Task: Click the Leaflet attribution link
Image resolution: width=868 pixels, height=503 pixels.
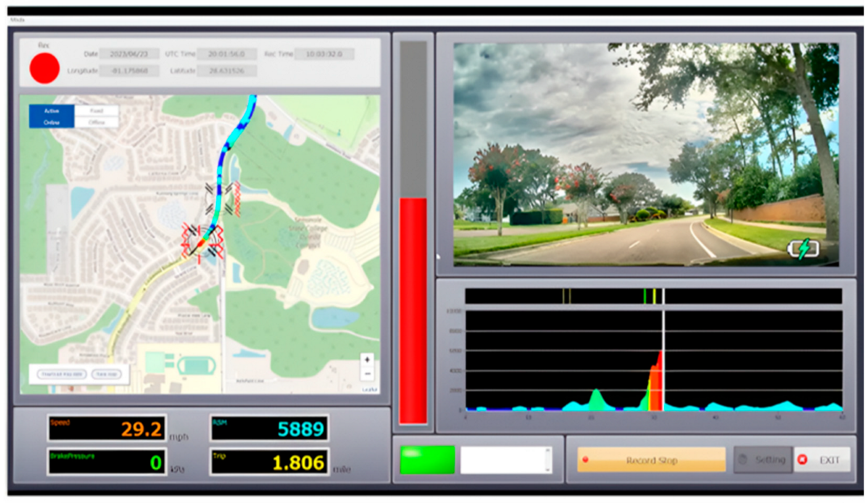Action: click(370, 390)
